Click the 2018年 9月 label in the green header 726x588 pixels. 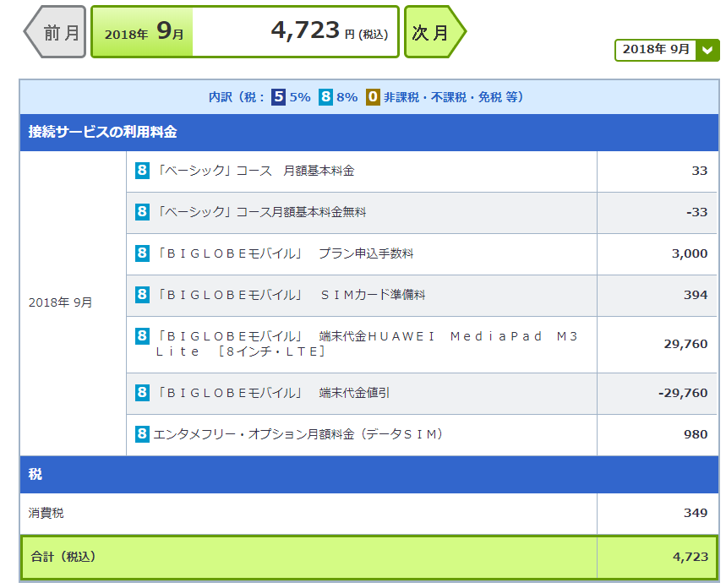[x=142, y=33]
